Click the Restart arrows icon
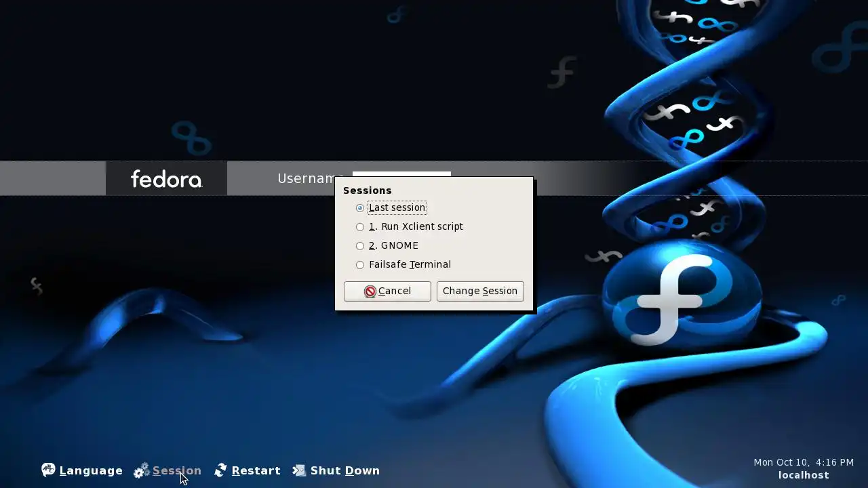Screen dimensions: 868x488 (220, 470)
